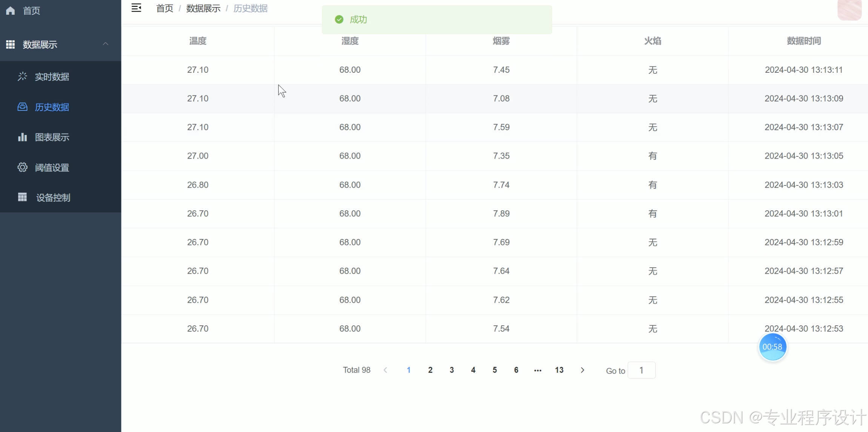868x432 pixels.
Task: Click the 历史数据 inbox icon
Action: click(x=22, y=107)
